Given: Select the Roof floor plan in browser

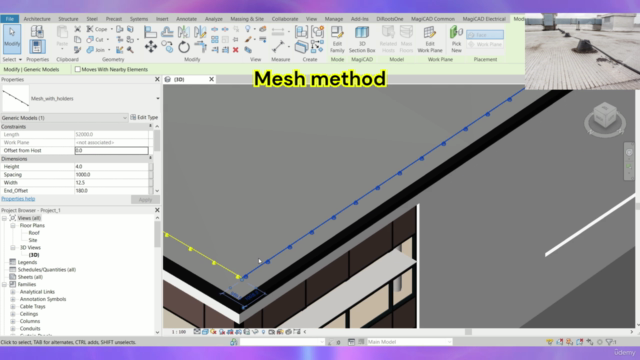Looking at the screenshot, I should tap(34, 233).
